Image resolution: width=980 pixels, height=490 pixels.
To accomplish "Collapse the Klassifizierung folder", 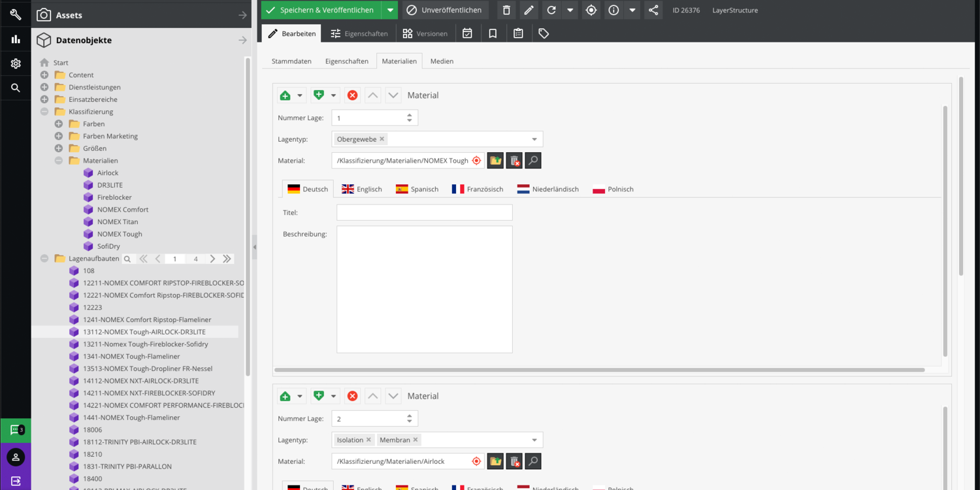I will (44, 112).
